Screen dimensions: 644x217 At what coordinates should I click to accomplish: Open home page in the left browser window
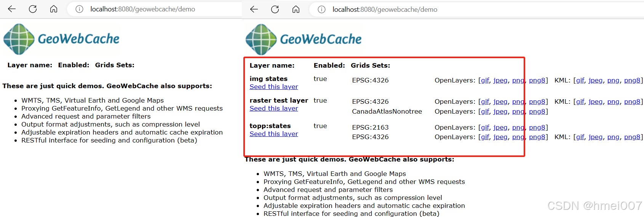click(54, 9)
